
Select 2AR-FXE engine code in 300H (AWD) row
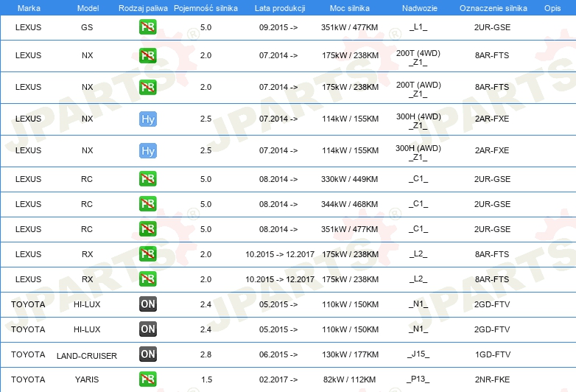[x=492, y=150]
